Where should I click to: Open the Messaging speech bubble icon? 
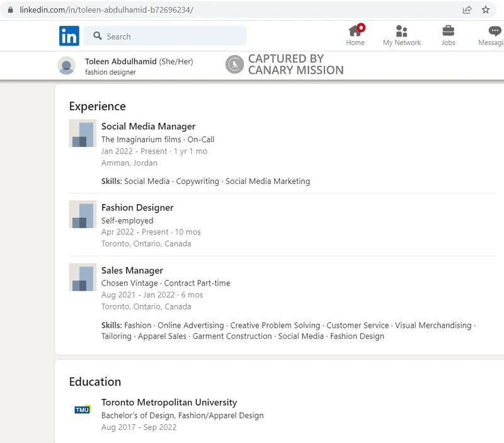(495, 31)
